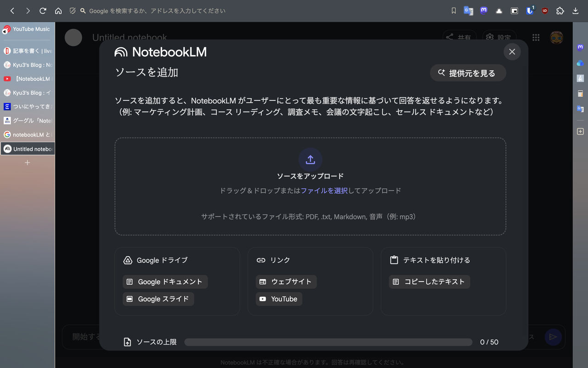588x368 pixels.
Task: Click the ソースをアップロード label
Action: click(310, 176)
